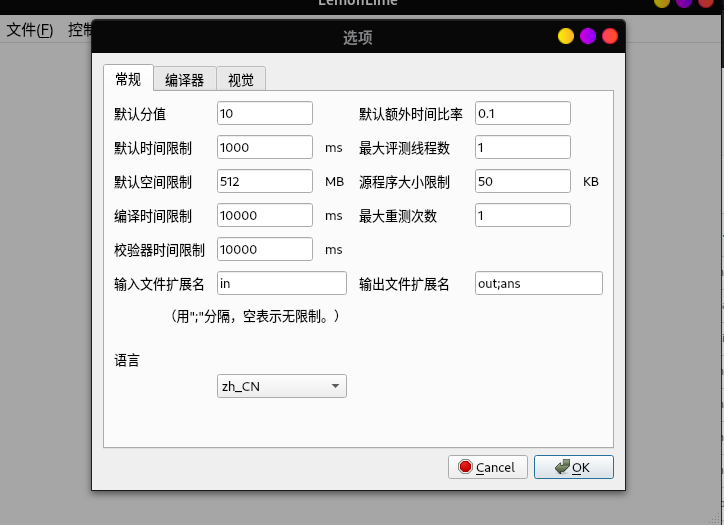The height and width of the screenshot is (525, 724).
Task: Click the 编译时间限制 input field
Action: click(265, 215)
